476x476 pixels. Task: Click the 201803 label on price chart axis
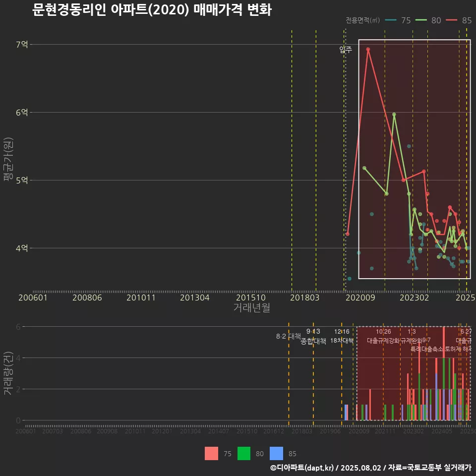pyautogui.click(x=305, y=297)
